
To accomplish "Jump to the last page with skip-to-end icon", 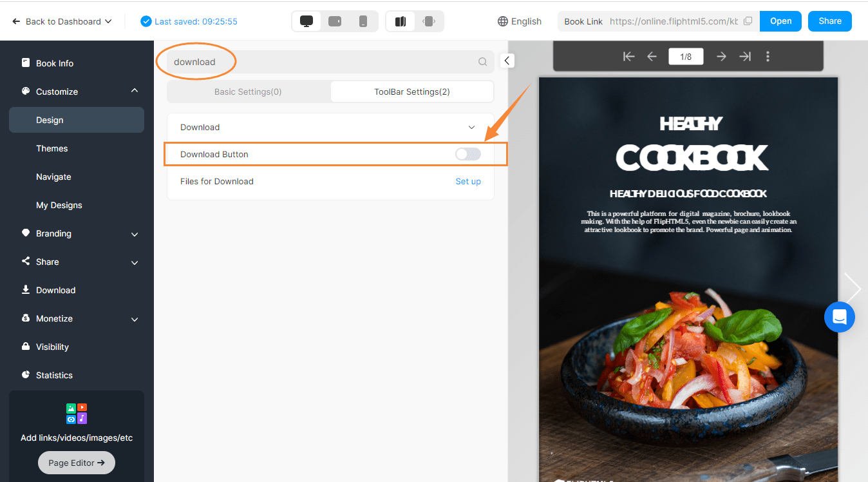I will point(745,56).
